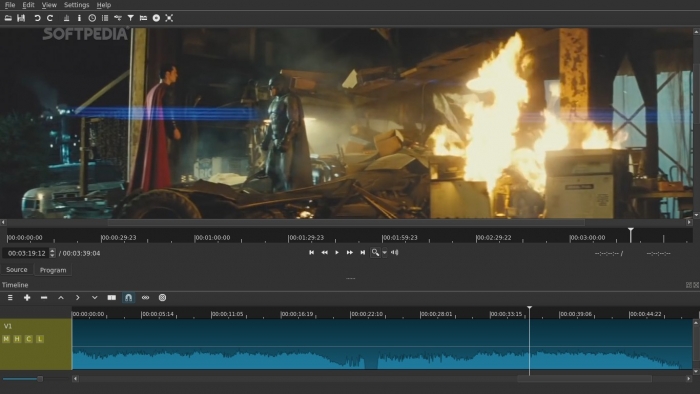
Task: Toggle Composite (C) on track V1
Action: [x=29, y=339]
